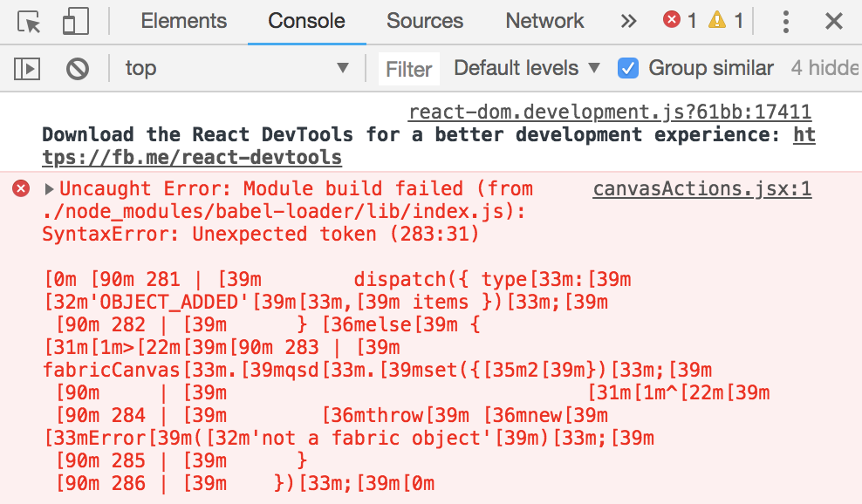Close the DevTools panel
The image size is (862, 504).
tap(834, 22)
